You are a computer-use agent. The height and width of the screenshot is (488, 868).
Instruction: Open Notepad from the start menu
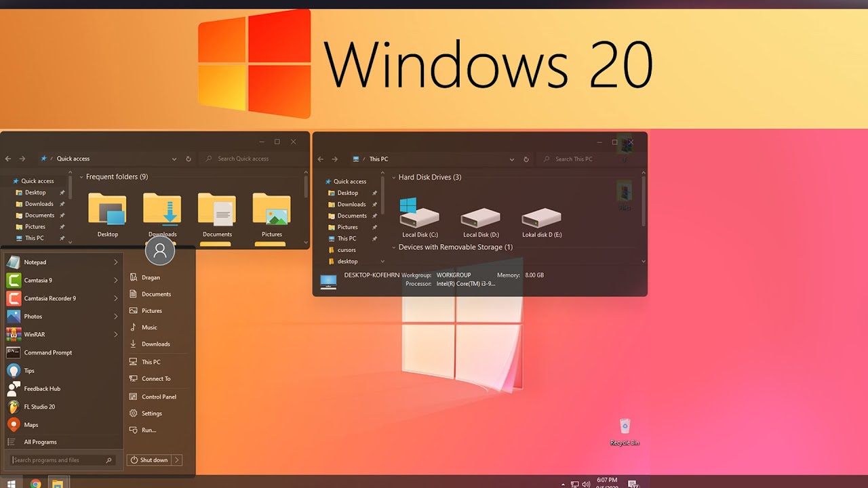[x=62, y=262]
